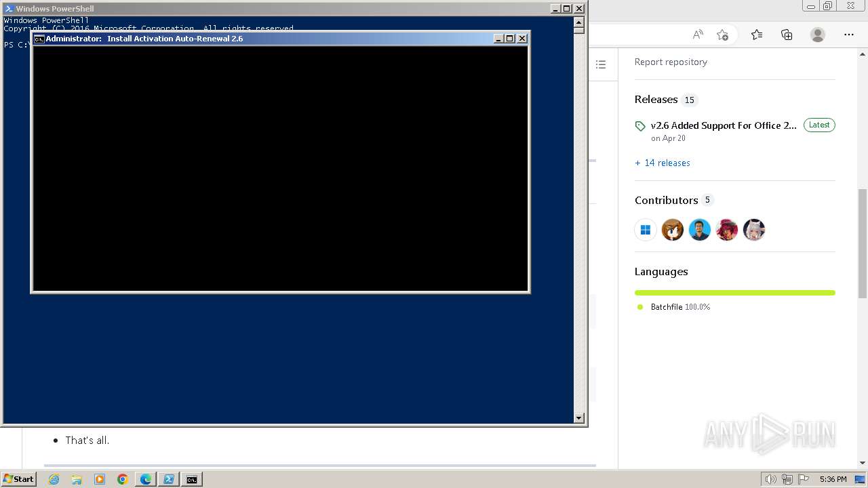
Task: Click the 15 releases count badge
Action: click(x=689, y=100)
